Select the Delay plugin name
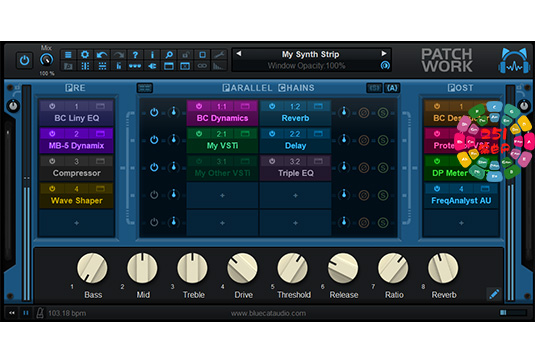 pos(295,146)
